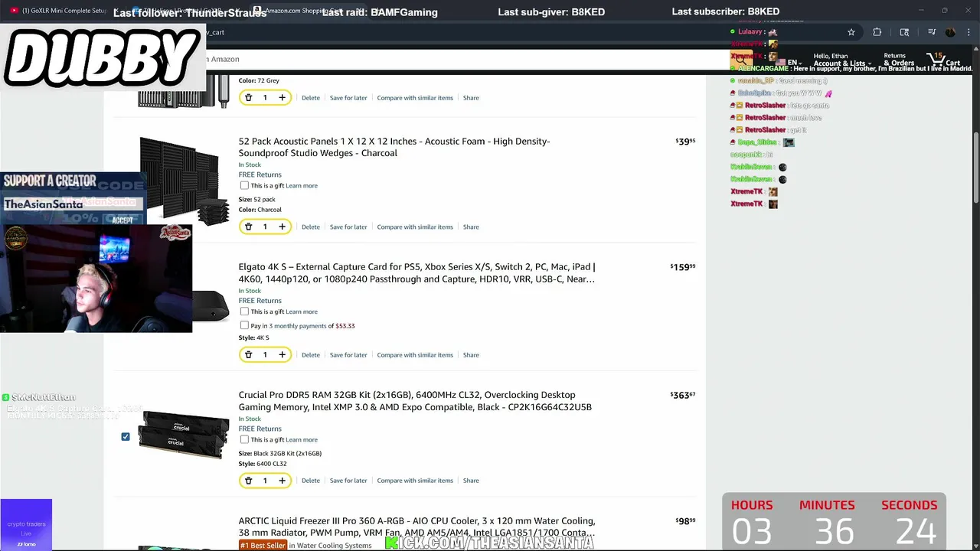Click the Cart link label
The width and height of the screenshot is (980, 551).
pyautogui.click(x=953, y=64)
